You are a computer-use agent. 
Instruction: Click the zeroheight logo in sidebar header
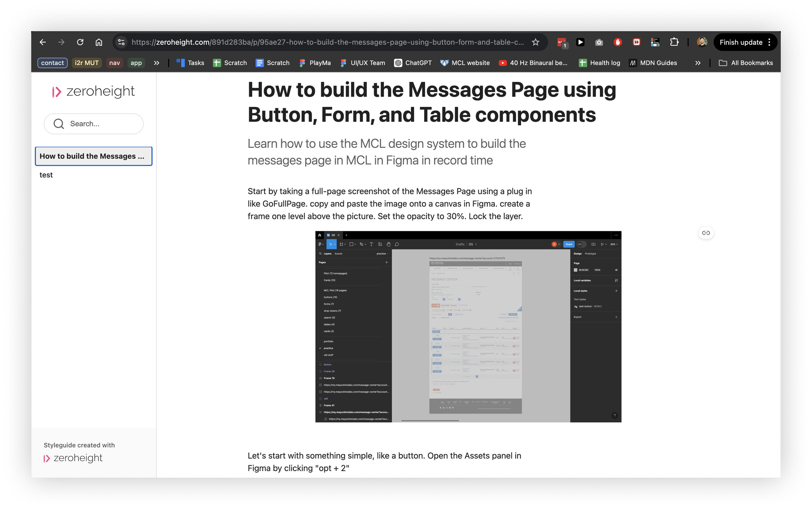coord(94,92)
